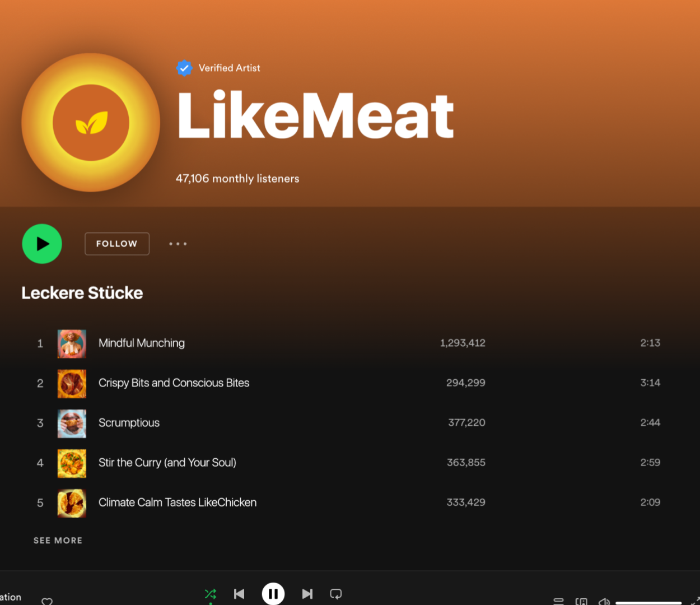This screenshot has height=605, width=700.
Task: Click SEE MORE below the track list
Action: [x=58, y=541]
